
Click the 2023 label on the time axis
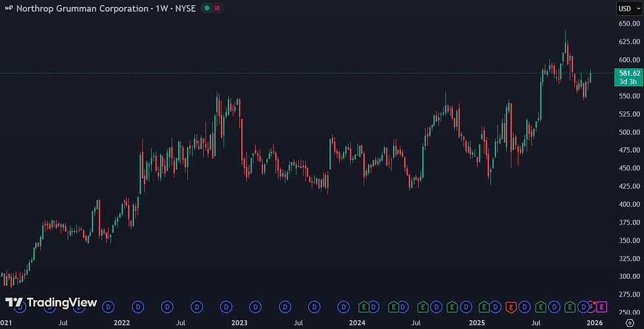pos(239,323)
